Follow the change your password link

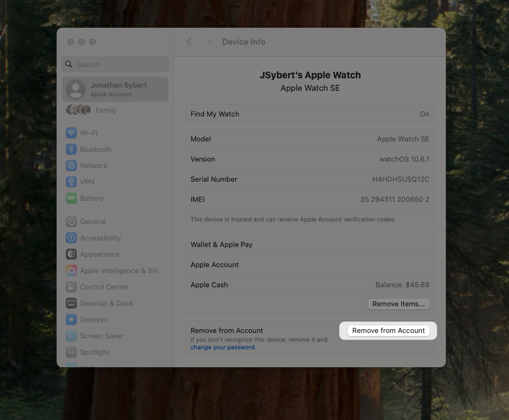[x=223, y=347]
